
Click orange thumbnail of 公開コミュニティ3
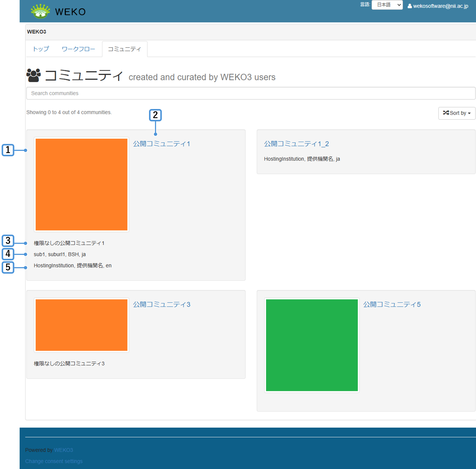(x=82, y=325)
